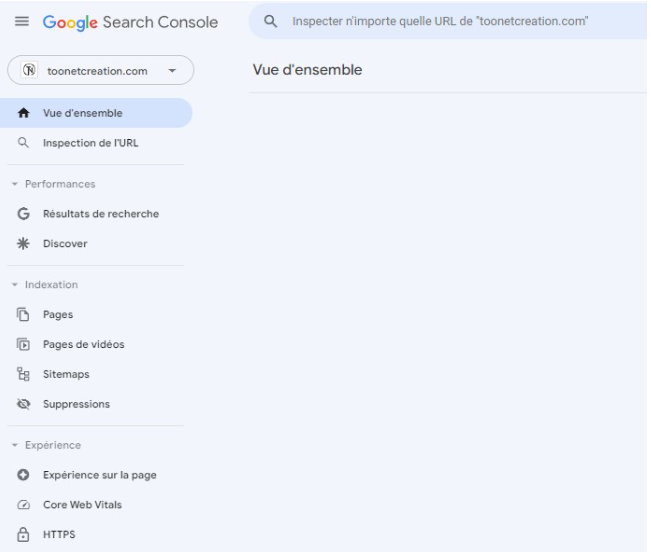Click the Discover asterisk icon

pyautogui.click(x=22, y=242)
